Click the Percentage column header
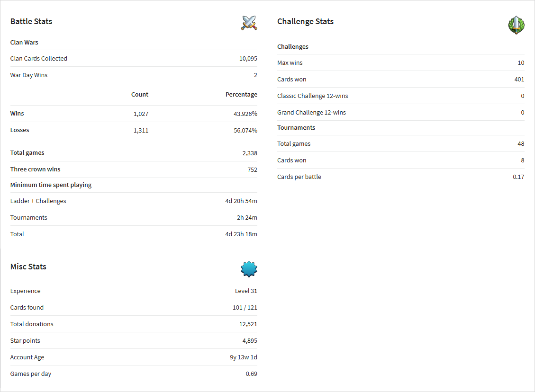Viewport: 535px width, 392px height. (x=241, y=94)
